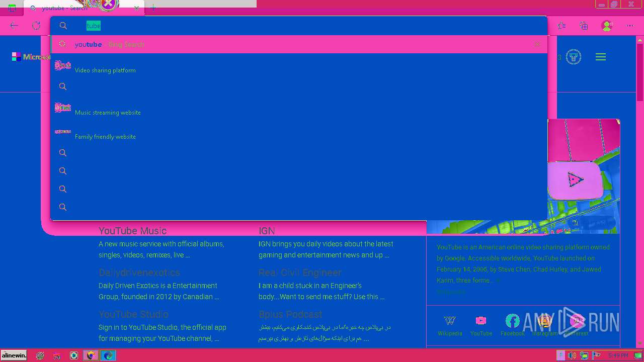Close the 'youtube - Search' tab

pyautogui.click(x=137, y=8)
